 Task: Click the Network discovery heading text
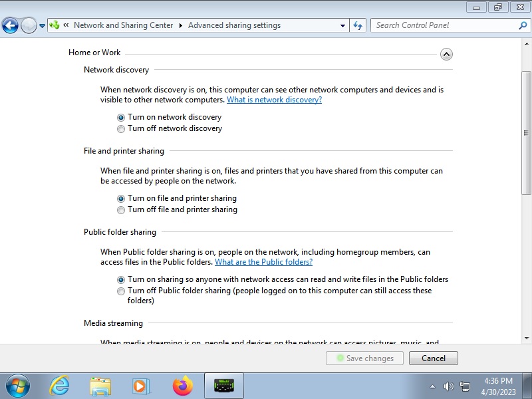116,70
